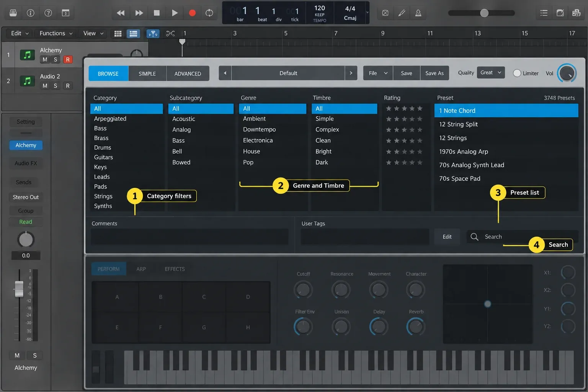Toggle the Cycle loop button
The height and width of the screenshot is (392, 588).
pyautogui.click(x=209, y=13)
